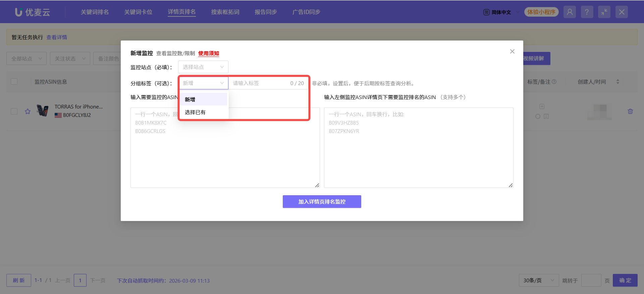This screenshot has height=294, width=644.
Task: Focus the 跳转于 page number input
Action: point(591,280)
